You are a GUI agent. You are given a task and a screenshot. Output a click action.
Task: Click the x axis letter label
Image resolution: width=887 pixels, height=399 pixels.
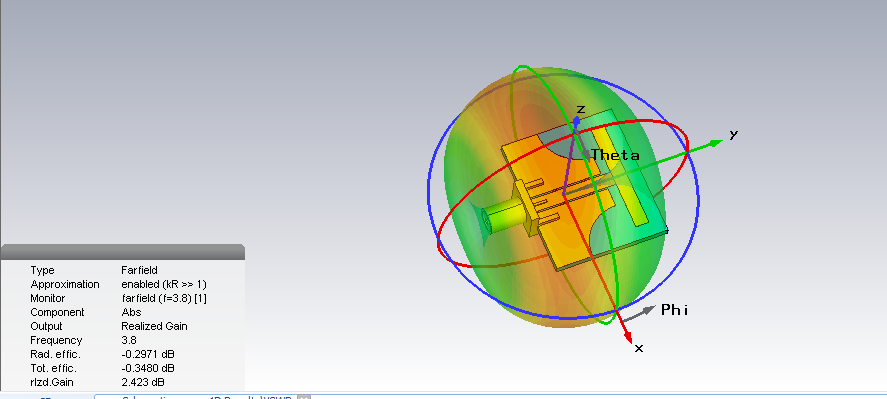pyautogui.click(x=639, y=348)
